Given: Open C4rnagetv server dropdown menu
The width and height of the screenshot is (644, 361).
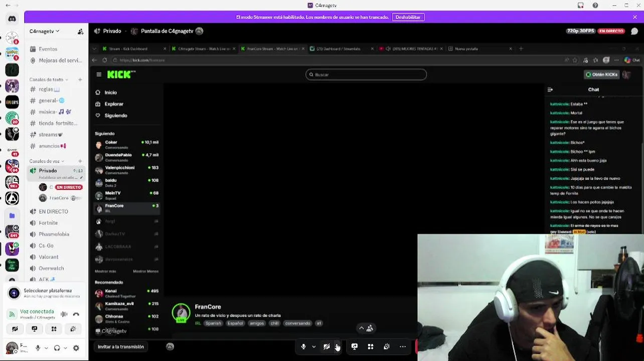Looking at the screenshot, I should coord(44,31).
